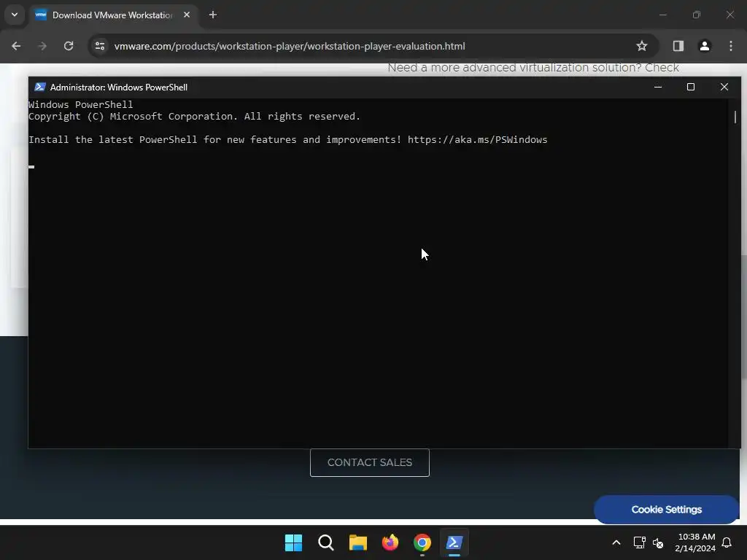Open Chrome three-dot menu
747x560 pixels.
731,46
